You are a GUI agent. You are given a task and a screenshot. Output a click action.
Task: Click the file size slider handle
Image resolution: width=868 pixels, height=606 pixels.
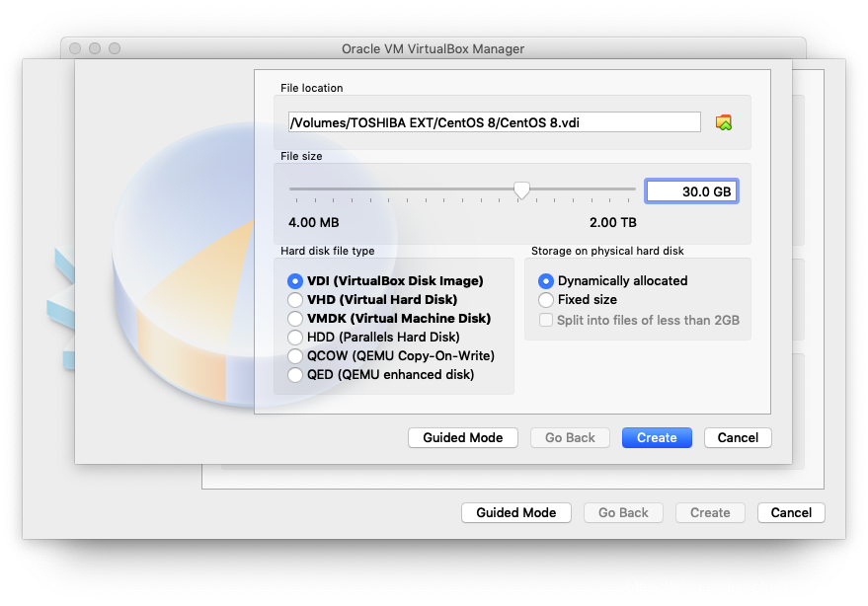(521, 190)
